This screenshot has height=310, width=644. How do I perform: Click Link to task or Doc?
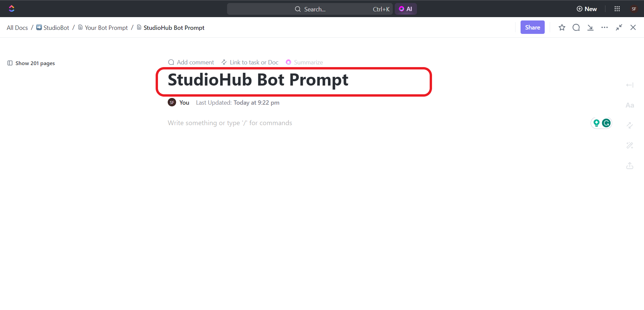(250, 62)
